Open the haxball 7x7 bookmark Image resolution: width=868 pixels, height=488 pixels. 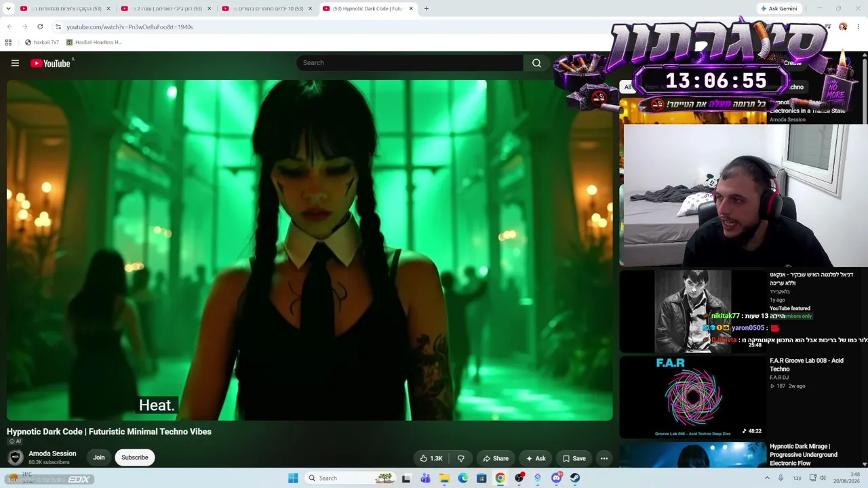[41, 42]
